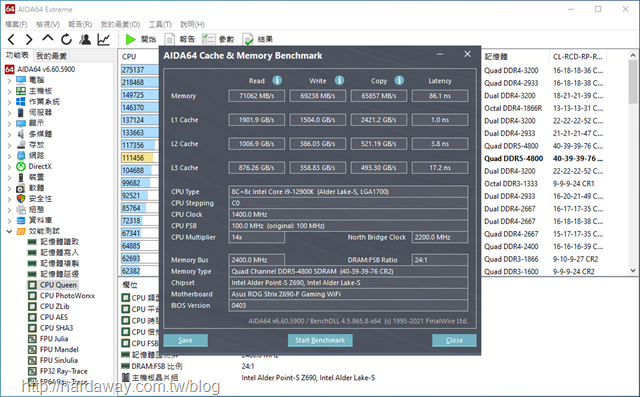Select bold Quad DDR5-4800 row
Screen dimensions: 640x397
513,159
